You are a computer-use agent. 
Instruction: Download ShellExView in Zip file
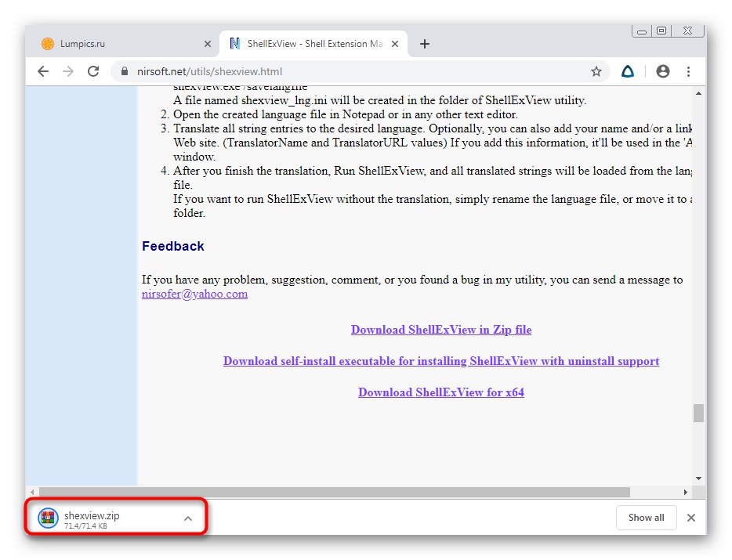pos(441,330)
